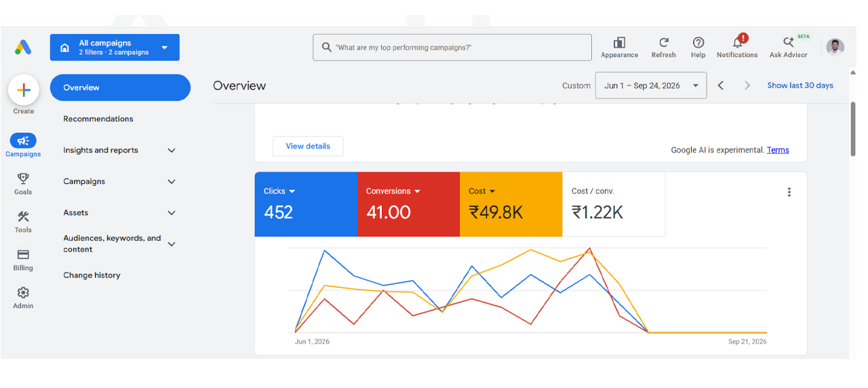Go to previous date range arrow
The height and width of the screenshot is (388, 868).
click(721, 85)
